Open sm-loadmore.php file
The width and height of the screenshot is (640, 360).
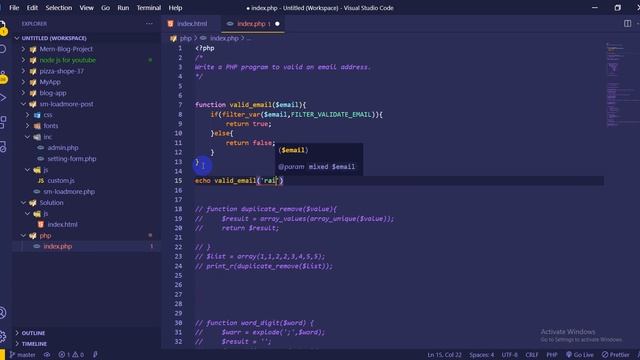pos(69,191)
